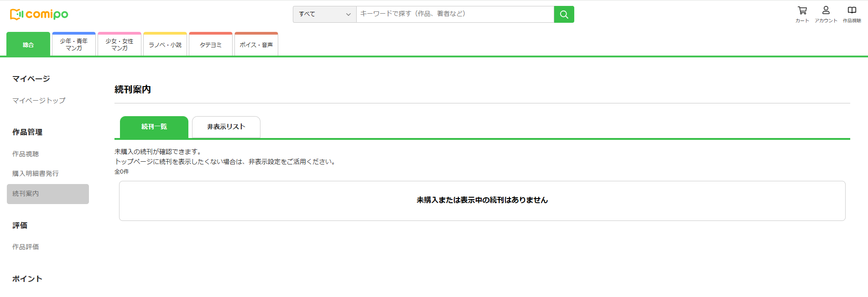Viewport: 868px width, 297px height.
Task: Open the account icon (アカウント)
Action: coord(826,14)
